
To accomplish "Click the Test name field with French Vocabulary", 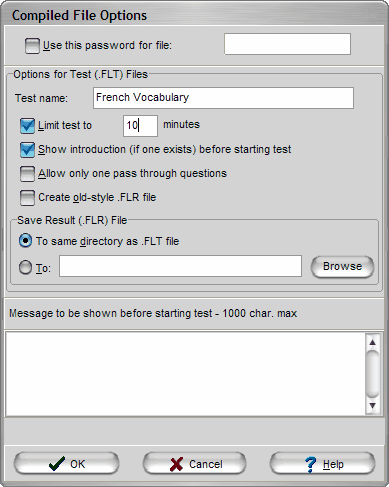I will [x=223, y=98].
